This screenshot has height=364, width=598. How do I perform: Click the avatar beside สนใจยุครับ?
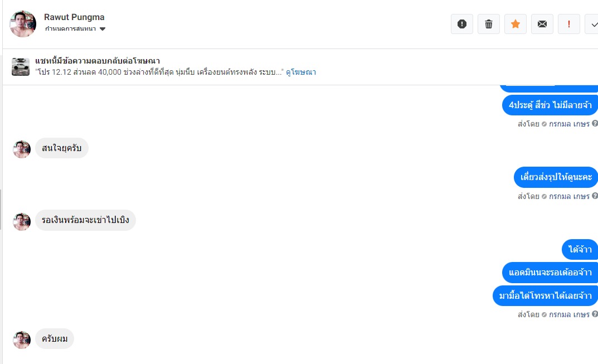pos(22,149)
